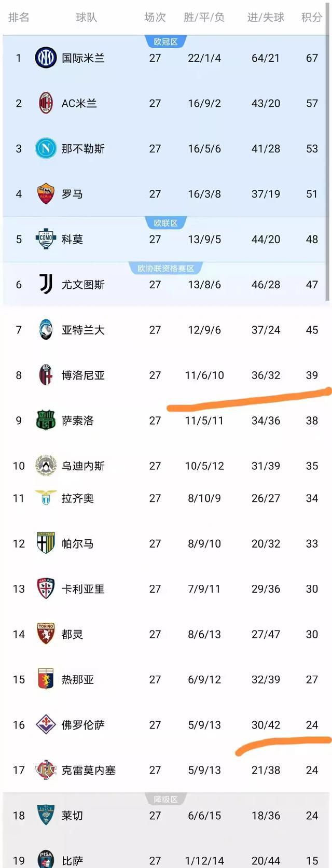Click the Atalanta club crest
The height and width of the screenshot is (868, 332).
46,330
